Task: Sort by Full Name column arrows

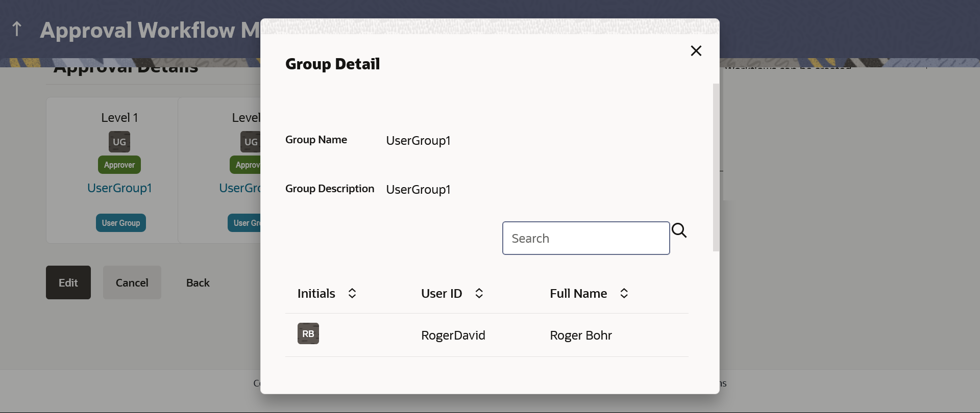Action: coord(624,294)
